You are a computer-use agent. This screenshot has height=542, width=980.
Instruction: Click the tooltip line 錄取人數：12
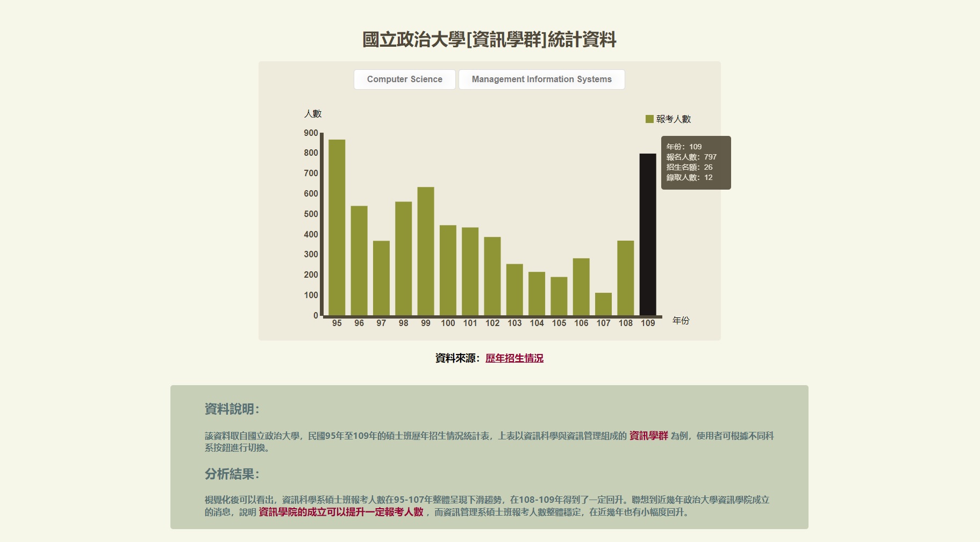690,177
